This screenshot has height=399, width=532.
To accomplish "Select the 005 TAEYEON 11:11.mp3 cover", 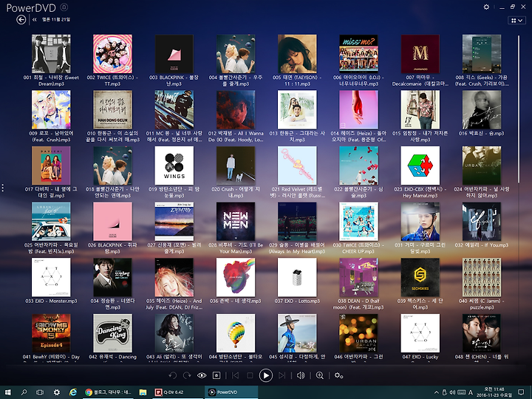I will tap(297, 54).
